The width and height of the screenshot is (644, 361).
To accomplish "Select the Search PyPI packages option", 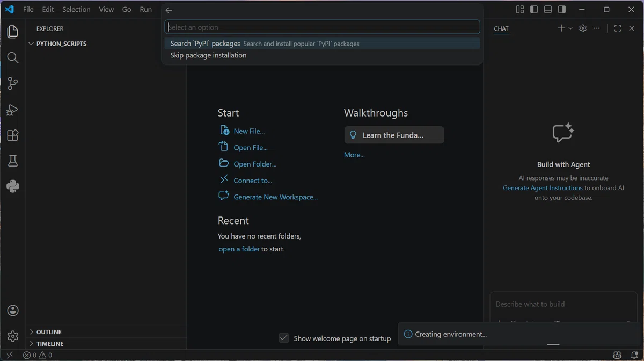I will tap(322, 44).
